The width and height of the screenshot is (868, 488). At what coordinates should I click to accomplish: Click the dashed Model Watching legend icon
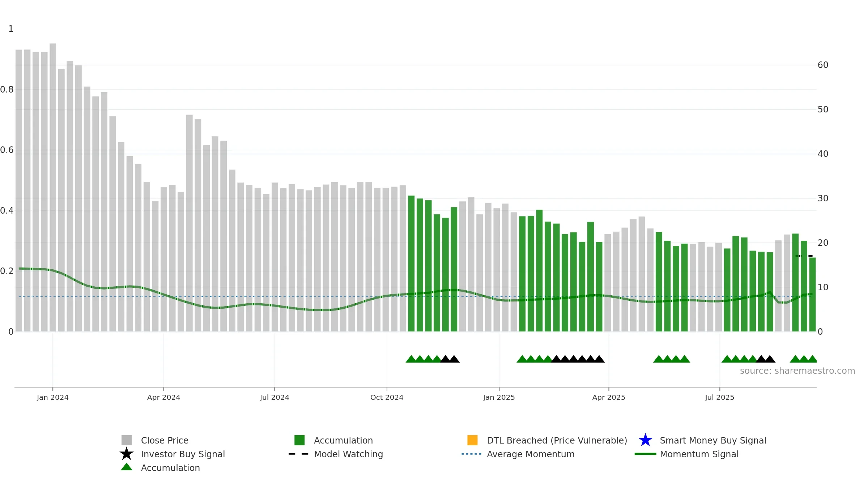298,454
